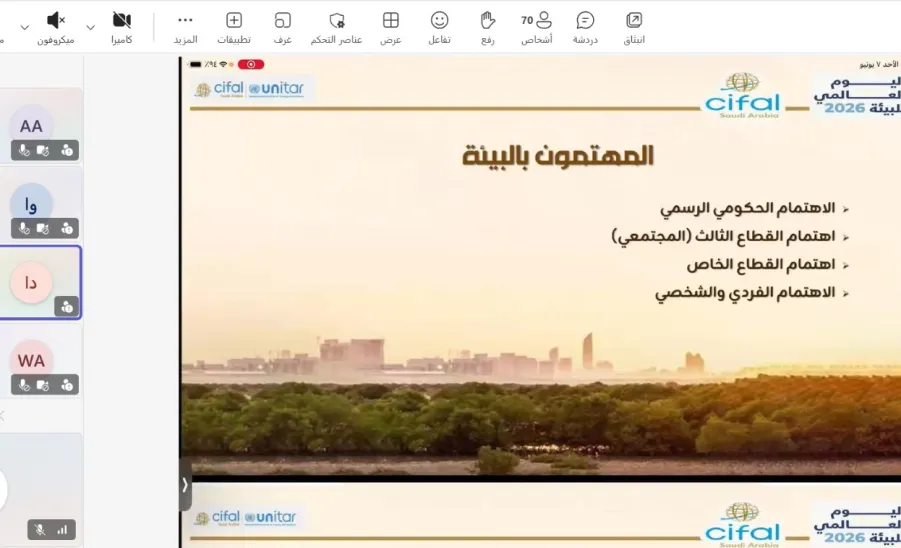Screen dimensions: 901x548
Task: Click the self-view signal strength bars
Action: pyautogui.click(x=62, y=530)
